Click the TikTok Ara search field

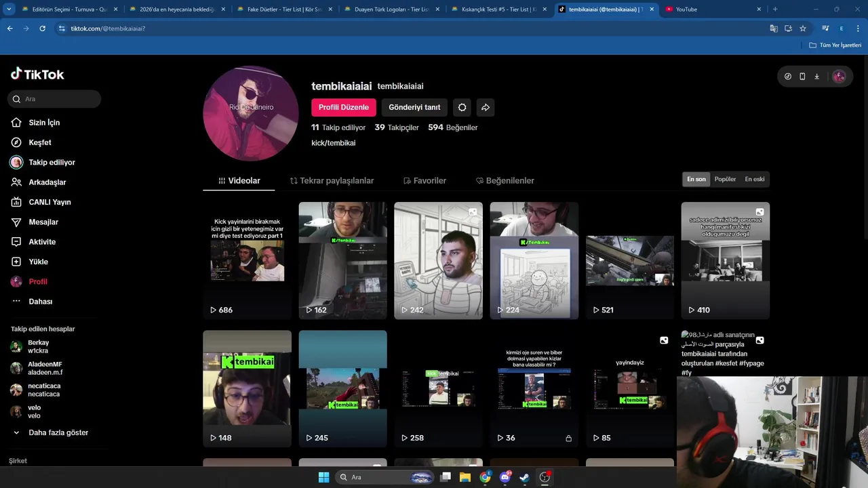click(x=56, y=99)
